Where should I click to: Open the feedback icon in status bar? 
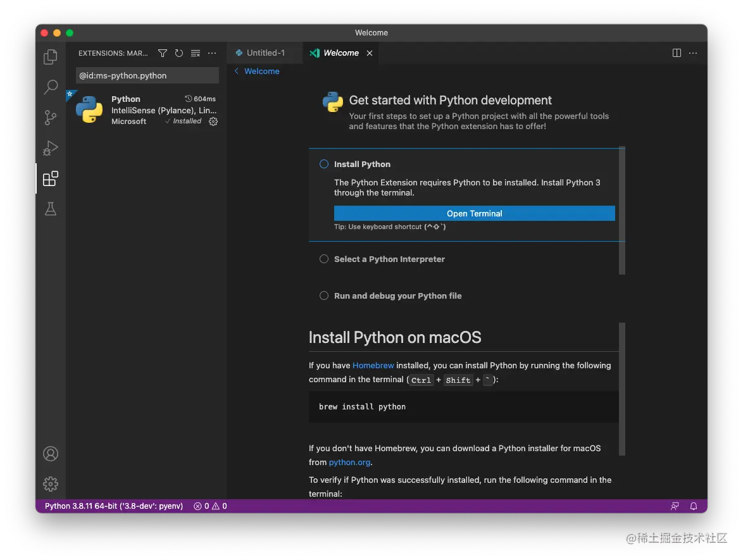pos(675,506)
